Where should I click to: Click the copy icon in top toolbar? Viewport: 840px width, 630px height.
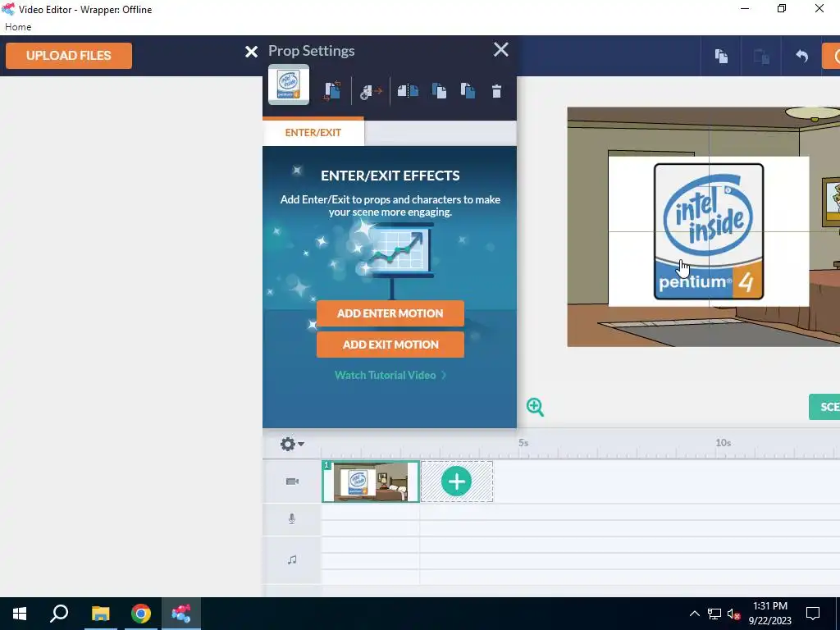(x=721, y=56)
